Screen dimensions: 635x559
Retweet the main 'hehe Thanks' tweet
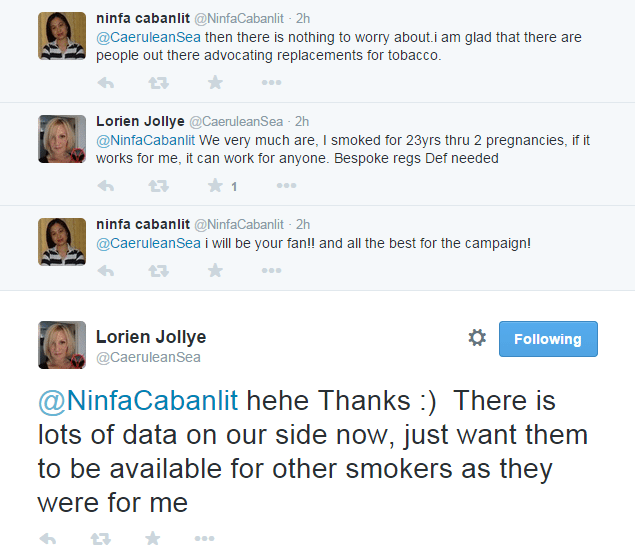point(100,539)
